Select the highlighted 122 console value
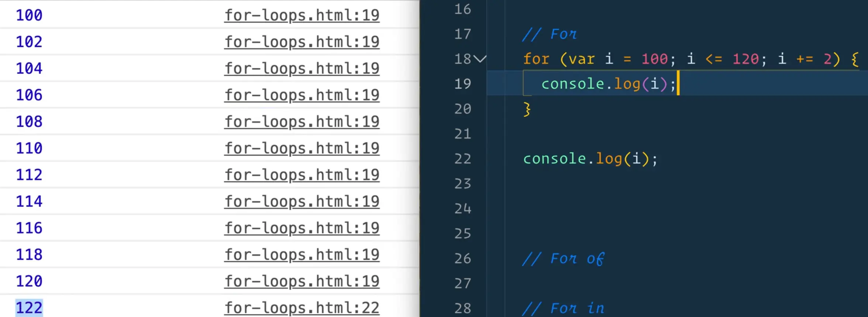868x317 pixels. tap(29, 308)
